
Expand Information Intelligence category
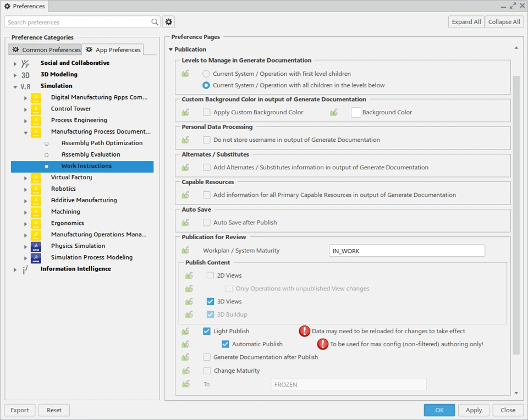(x=15, y=270)
